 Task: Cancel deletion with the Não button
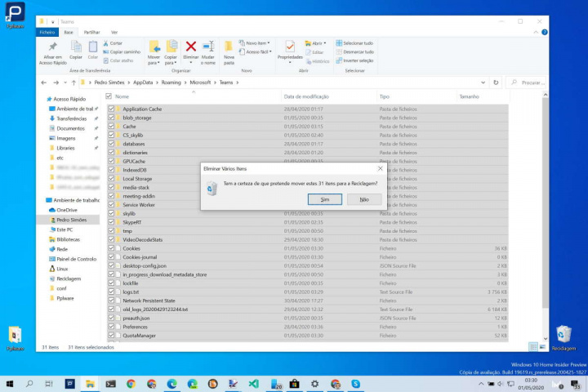pos(363,199)
